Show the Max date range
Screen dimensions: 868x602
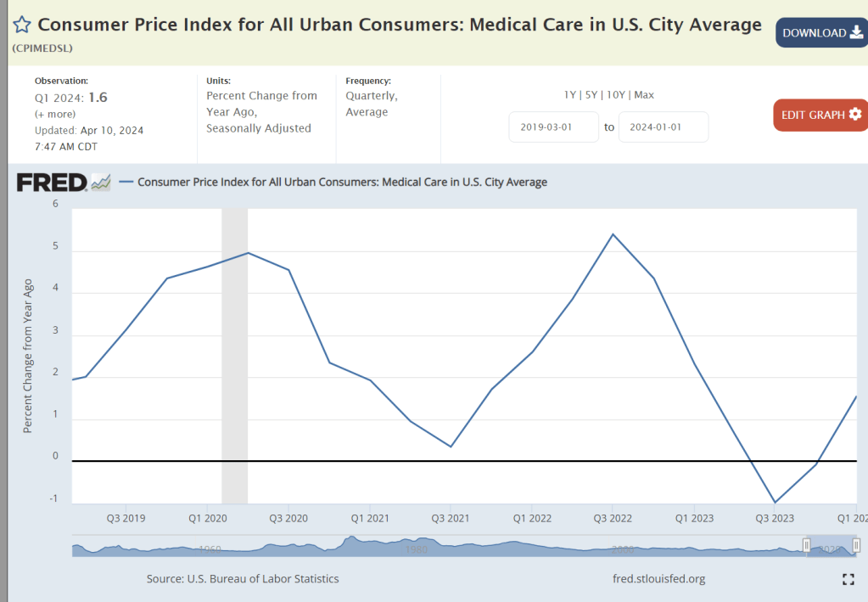pyautogui.click(x=645, y=95)
